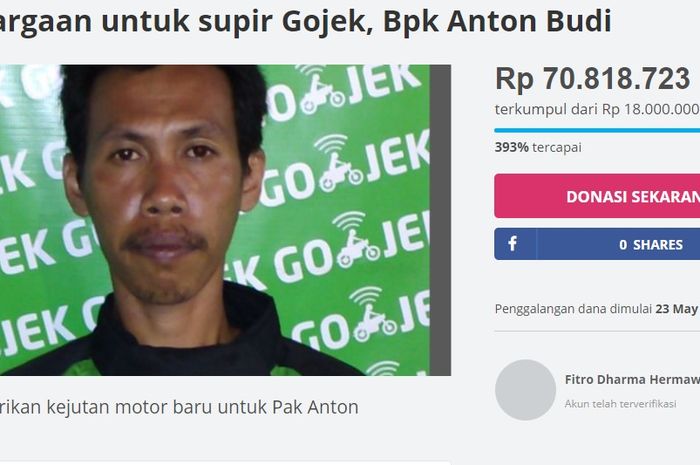Click the Facebook f share icon
The height and width of the screenshot is (465, 700).
point(513,244)
